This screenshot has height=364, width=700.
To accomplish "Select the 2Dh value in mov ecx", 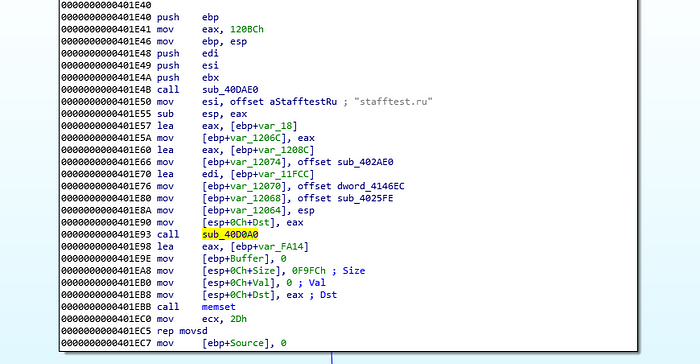I will coord(238,319).
